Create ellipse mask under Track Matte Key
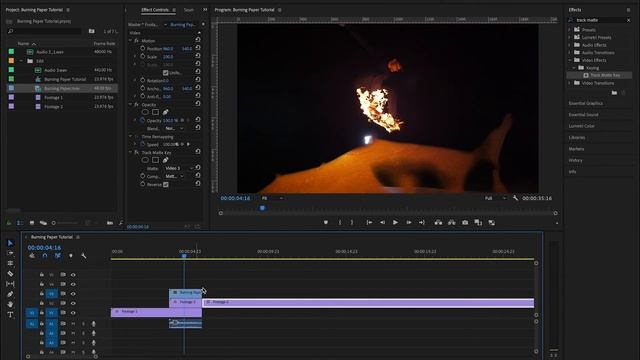This screenshot has height=360, width=640. tap(145, 160)
